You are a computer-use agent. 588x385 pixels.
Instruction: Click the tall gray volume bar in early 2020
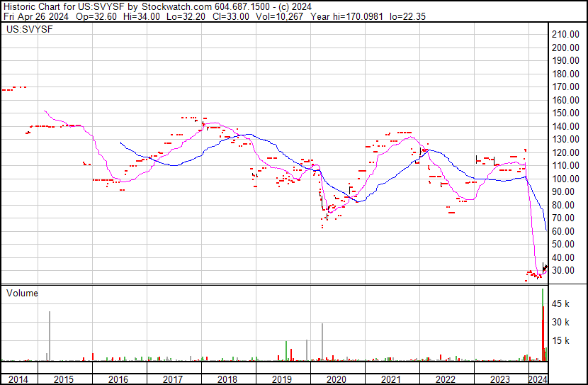point(322,342)
